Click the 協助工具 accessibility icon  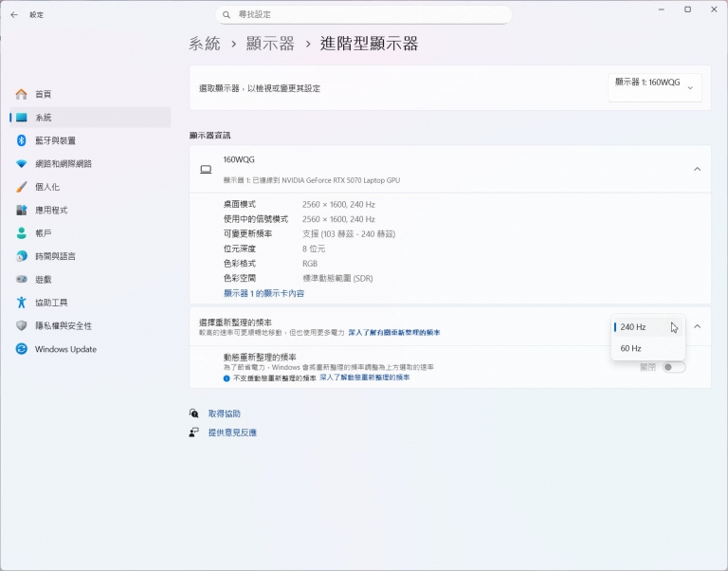(x=22, y=303)
